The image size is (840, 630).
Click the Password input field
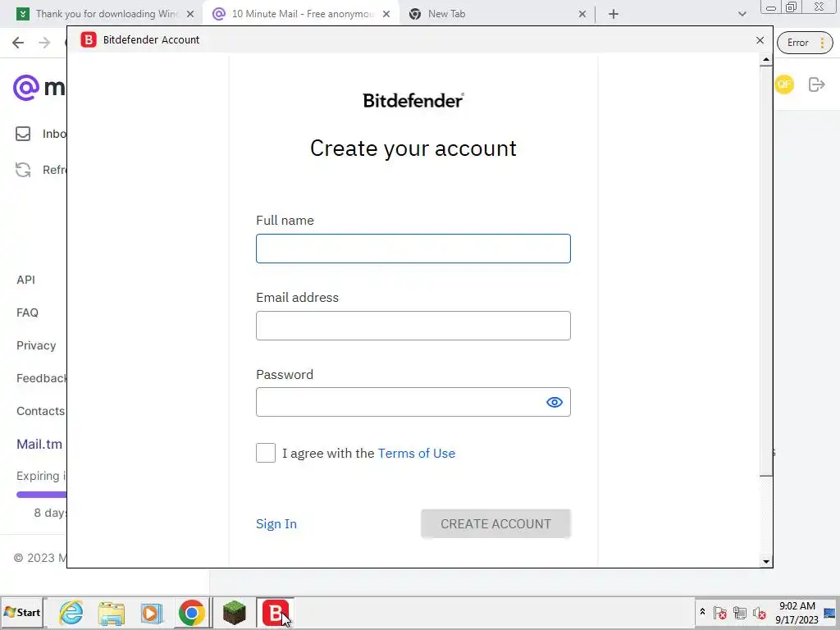413,402
